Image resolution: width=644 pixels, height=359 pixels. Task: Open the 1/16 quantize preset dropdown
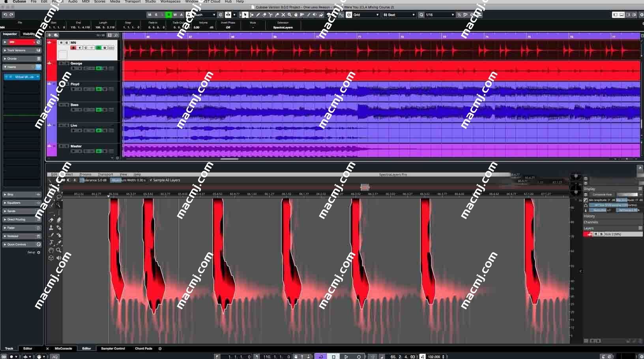click(x=440, y=15)
